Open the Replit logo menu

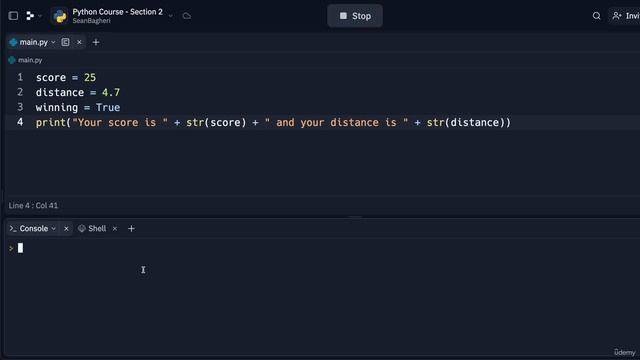(x=30, y=16)
